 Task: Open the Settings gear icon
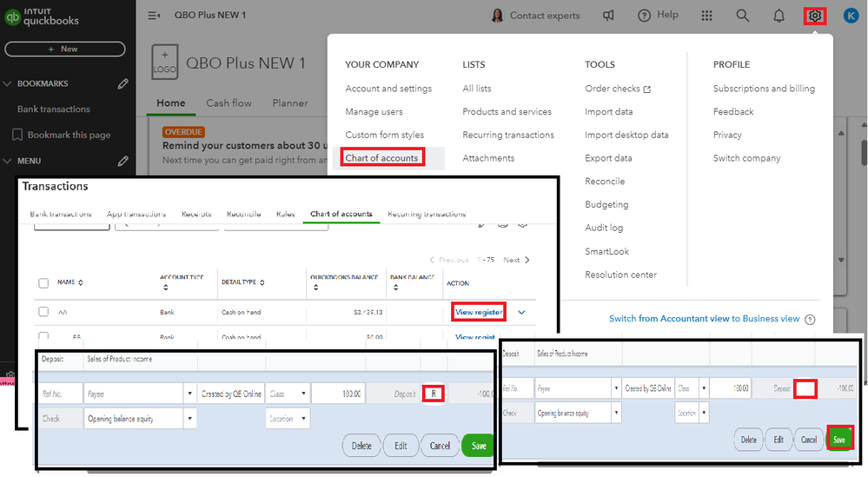tap(814, 16)
